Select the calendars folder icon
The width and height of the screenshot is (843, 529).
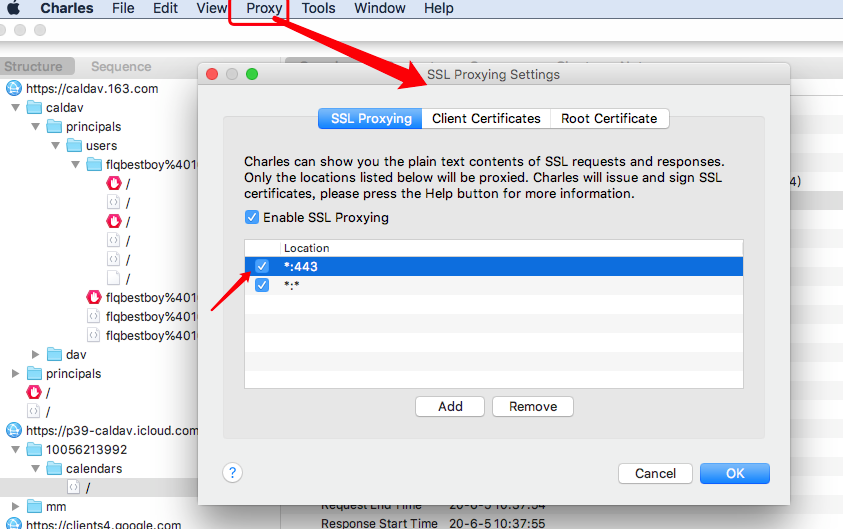54,468
